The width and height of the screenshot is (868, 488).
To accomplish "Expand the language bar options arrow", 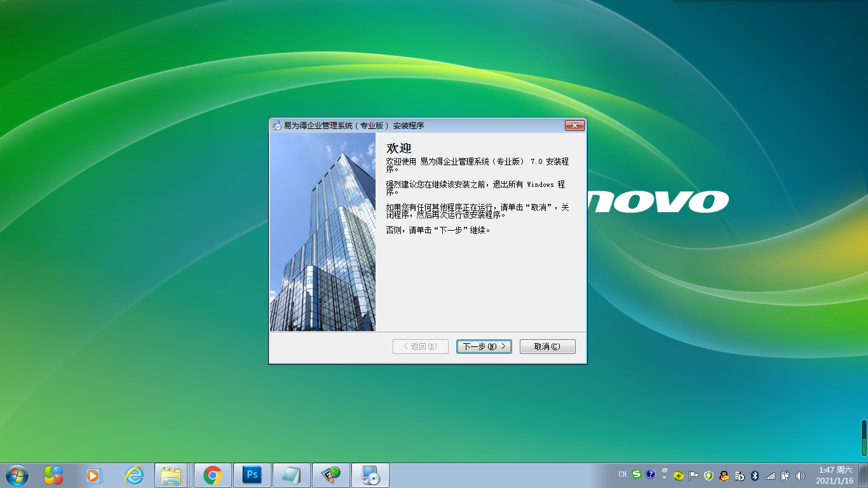I will pyautogui.click(x=664, y=477).
